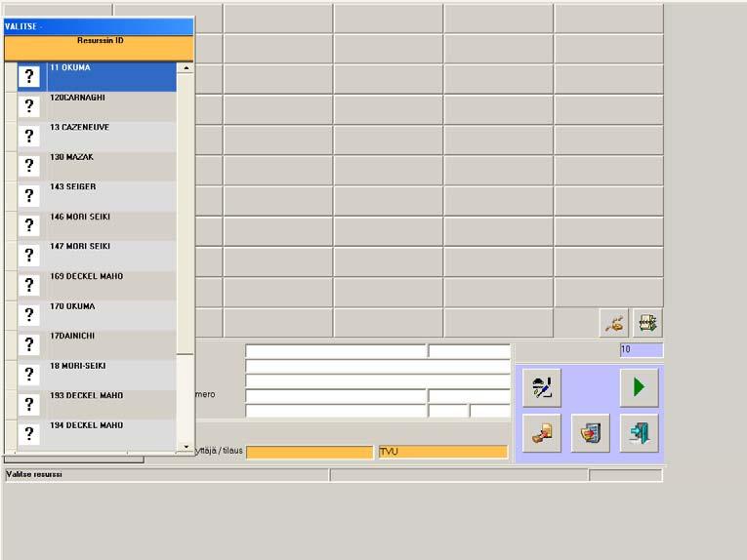Screen dimensions: 747x560
Task: Select resource 120CARNAGHI
Action: (98, 106)
